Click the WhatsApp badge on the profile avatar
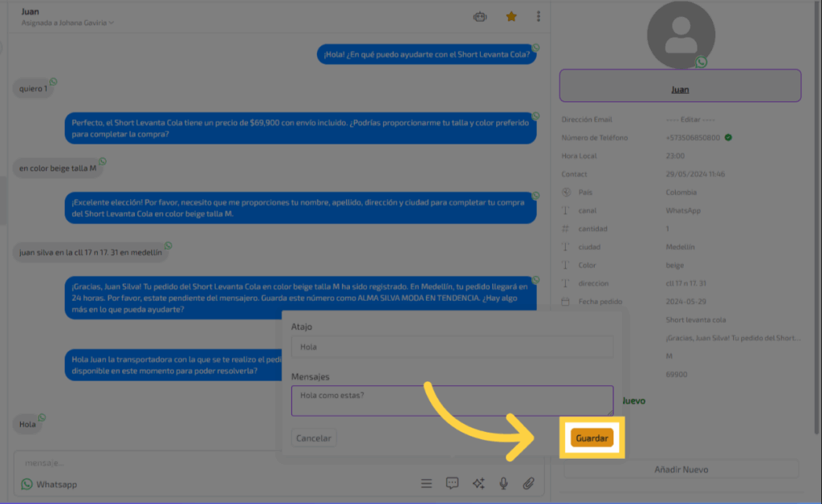 tap(702, 62)
